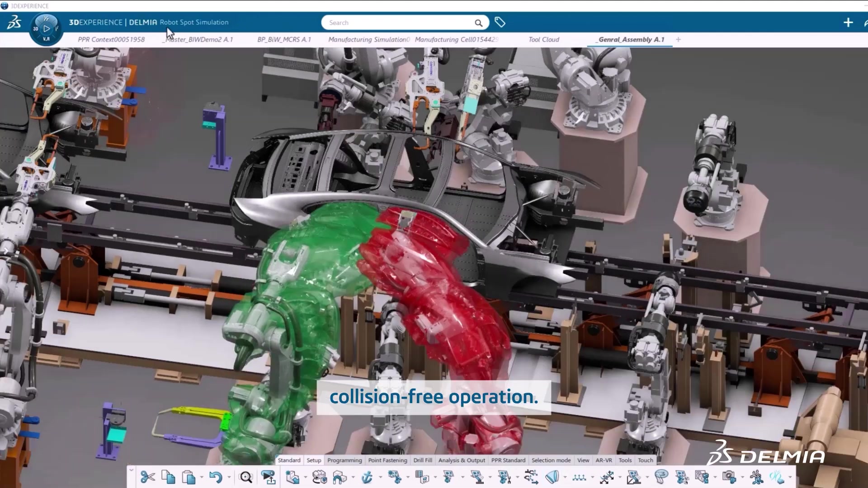
Task: Click the molecule-shaped network icon
Action: [756, 477]
